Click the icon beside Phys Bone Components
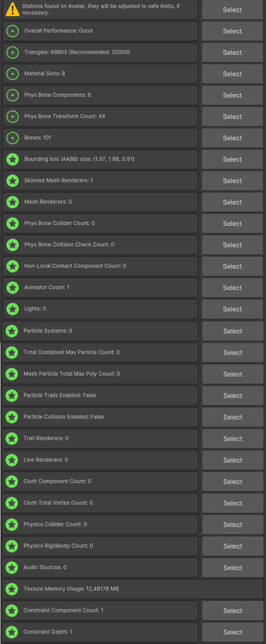Viewport: 266px width, 644px height. pyautogui.click(x=13, y=95)
